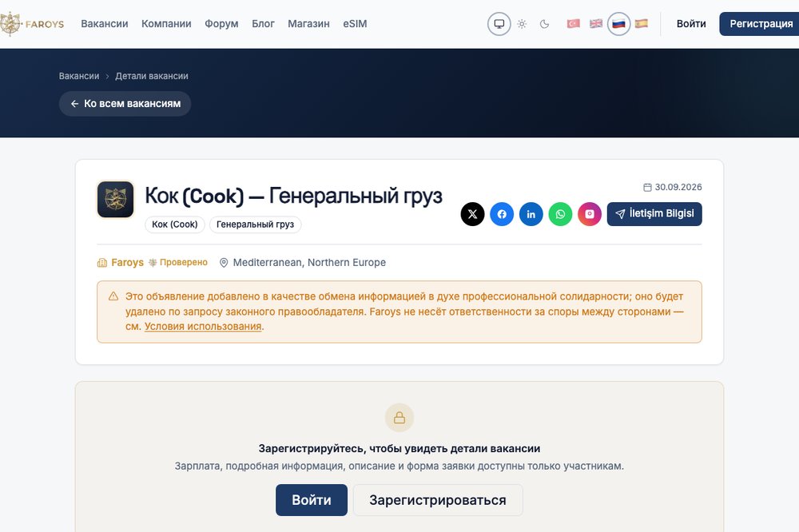The image size is (799, 532).
Task: Open the Форум menu item
Action: pyautogui.click(x=221, y=24)
